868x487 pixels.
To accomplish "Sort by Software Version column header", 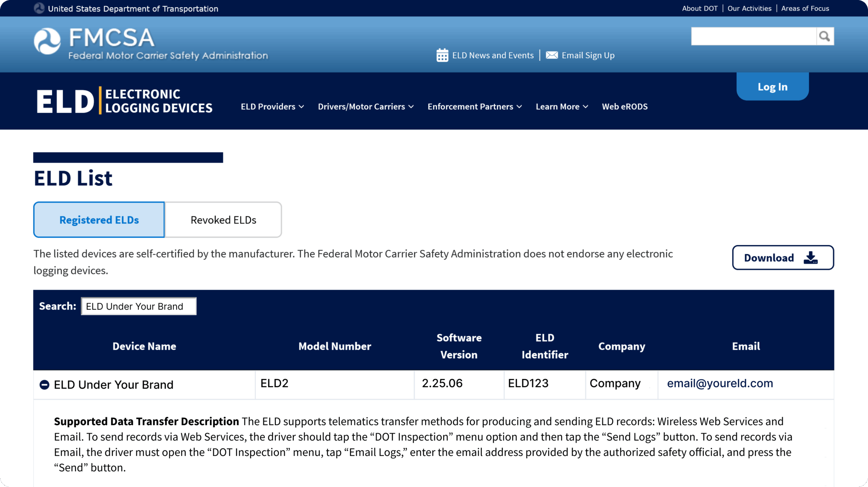I will [459, 346].
